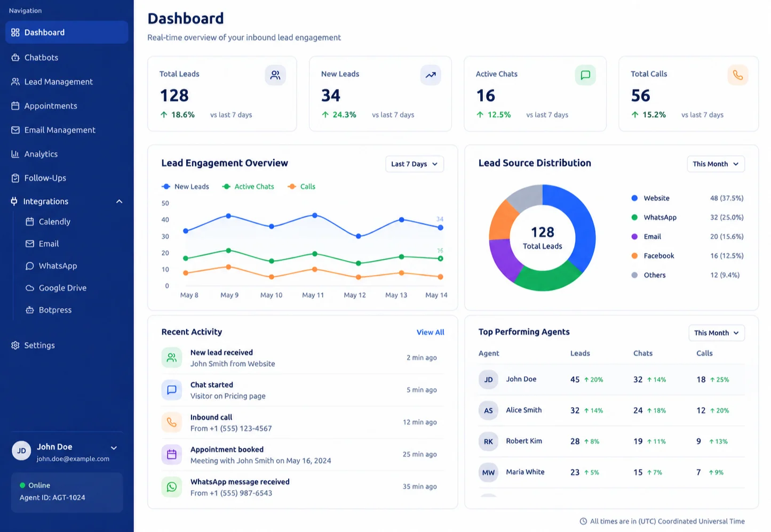This screenshot has height=532, width=771.
Task: Click the May 14 New Leads data point
Action: click(441, 228)
